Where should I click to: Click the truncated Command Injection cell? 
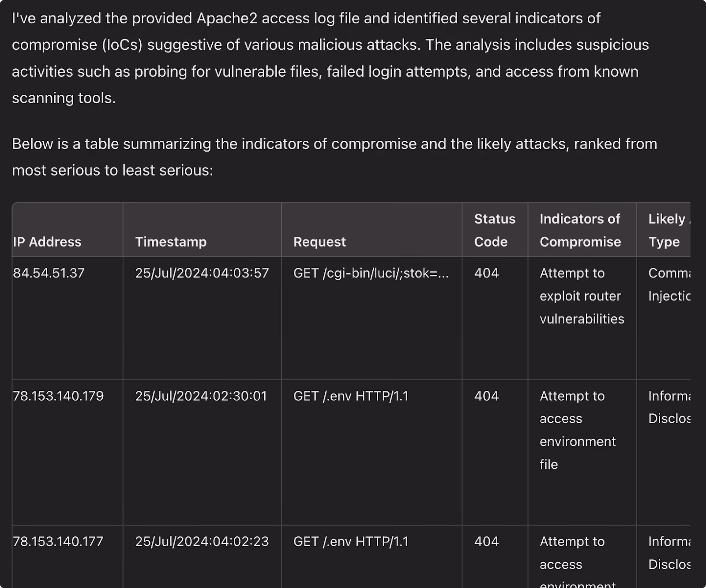(669, 285)
